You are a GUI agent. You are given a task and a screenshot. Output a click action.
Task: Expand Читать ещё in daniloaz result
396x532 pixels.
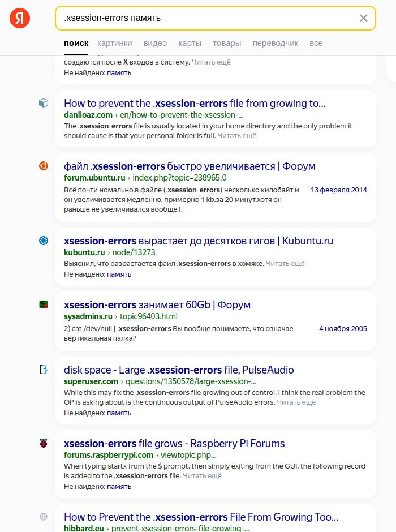(237, 136)
